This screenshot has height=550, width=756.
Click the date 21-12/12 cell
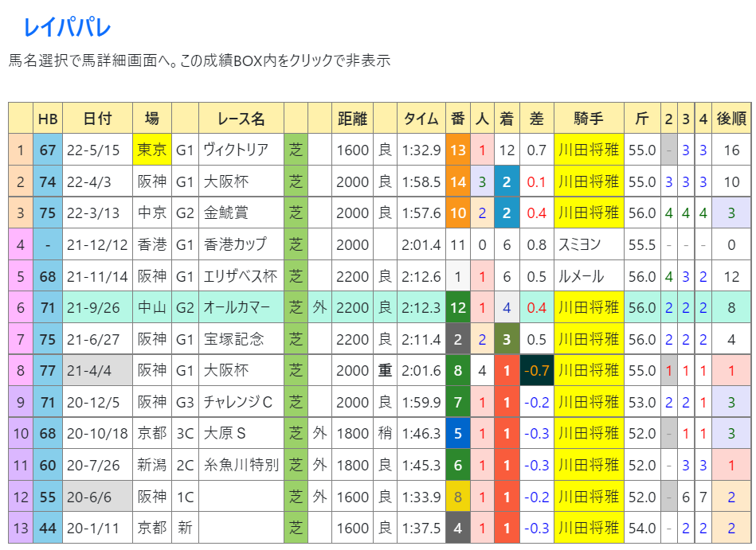coord(97,244)
